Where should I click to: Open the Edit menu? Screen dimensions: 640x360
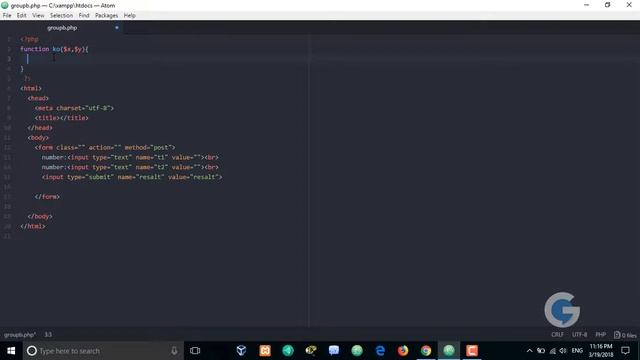[22, 16]
